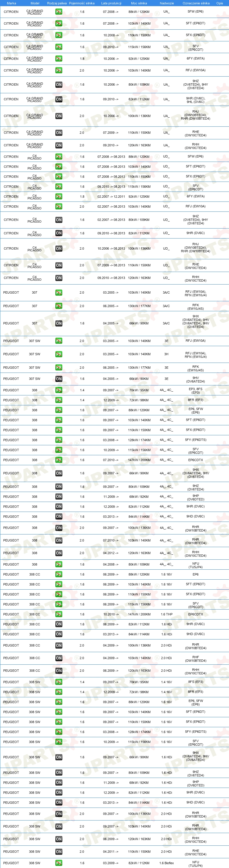This screenshot has width=229, height=868.
Task: Click ON icon for Peugeot 308 CC 2.0 HDi 120kW
Action: (59, 671)
